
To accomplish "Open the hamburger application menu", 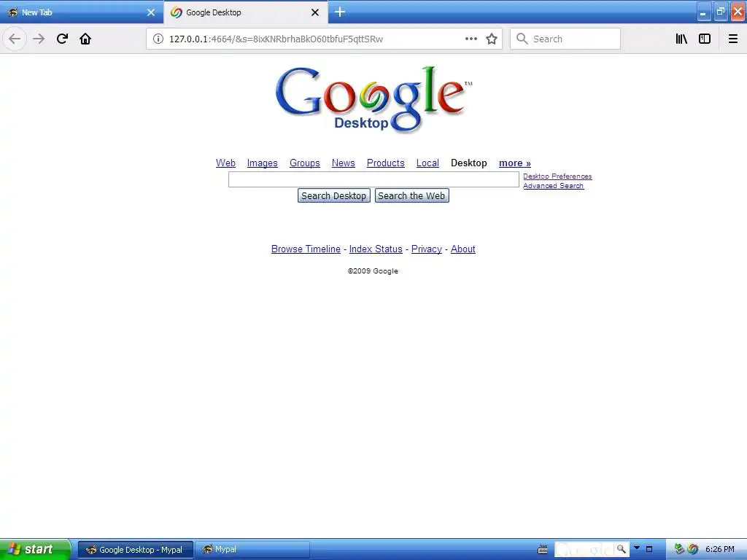I will [733, 39].
